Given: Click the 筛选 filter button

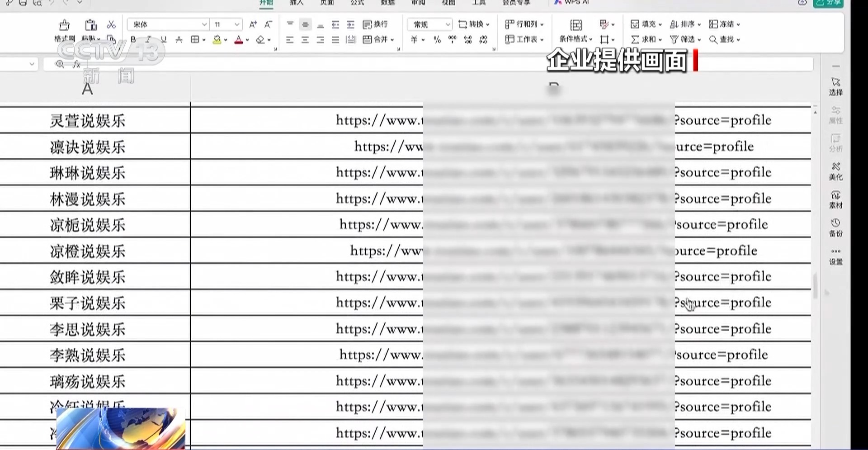Looking at the screenshot, I should 685,40.
